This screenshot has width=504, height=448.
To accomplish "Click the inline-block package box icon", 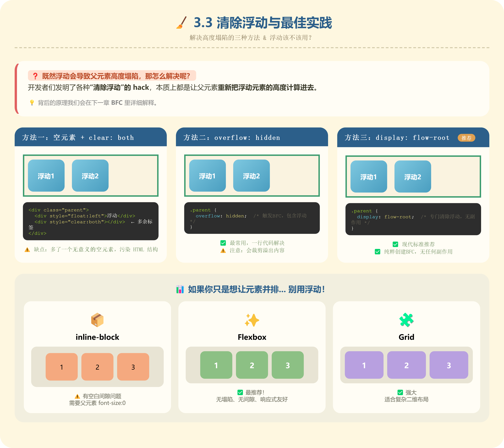I will click(97, 320).
